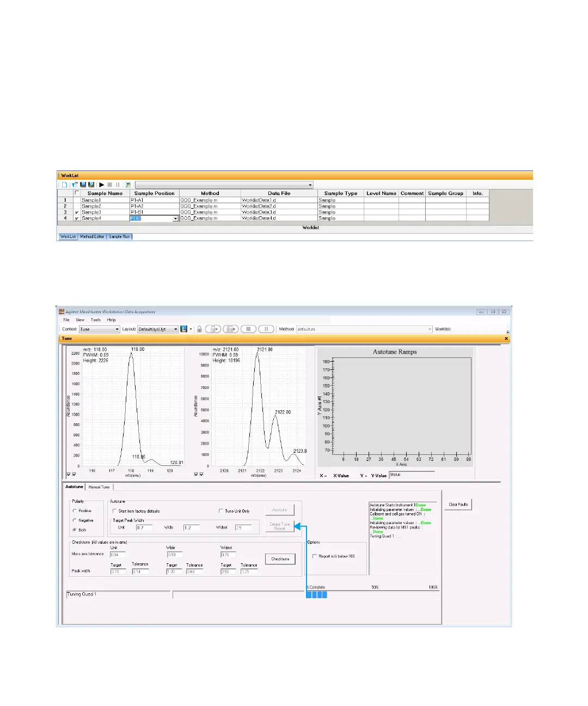
Task: Click the Save layout disk icon
Action: coord(184,329)
